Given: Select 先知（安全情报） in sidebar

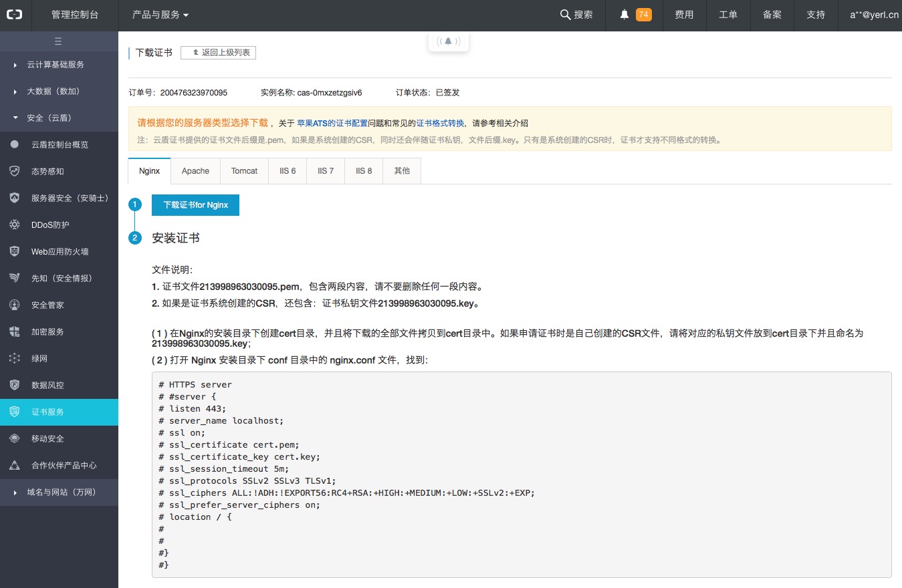Looking at the screenshot, I should 59,278.
